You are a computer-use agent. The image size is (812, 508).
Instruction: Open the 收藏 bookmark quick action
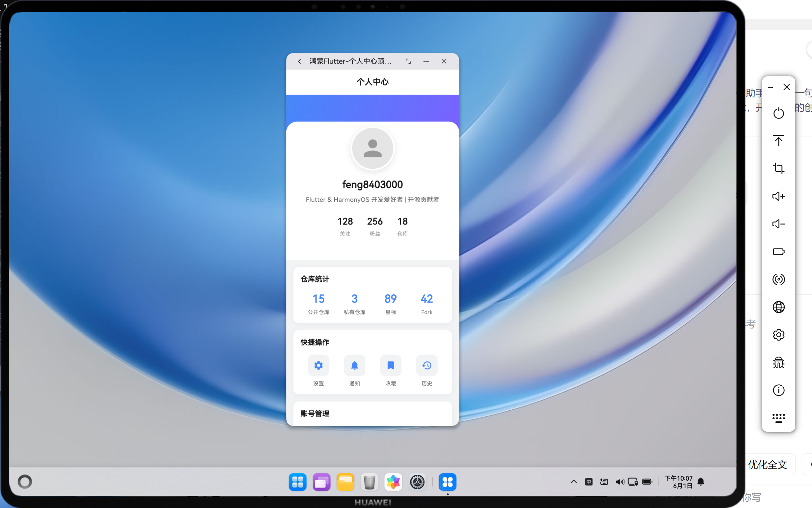[390, 370]
